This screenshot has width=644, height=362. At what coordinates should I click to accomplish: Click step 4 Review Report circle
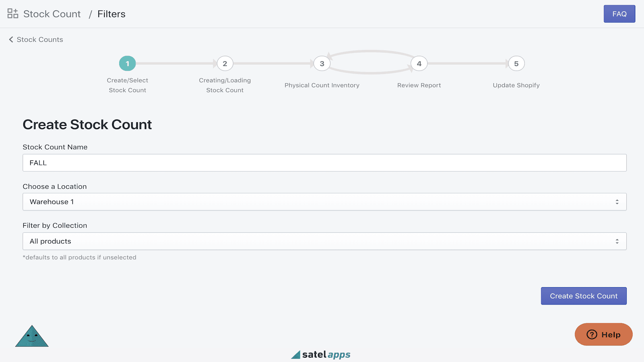pos(419,63)
